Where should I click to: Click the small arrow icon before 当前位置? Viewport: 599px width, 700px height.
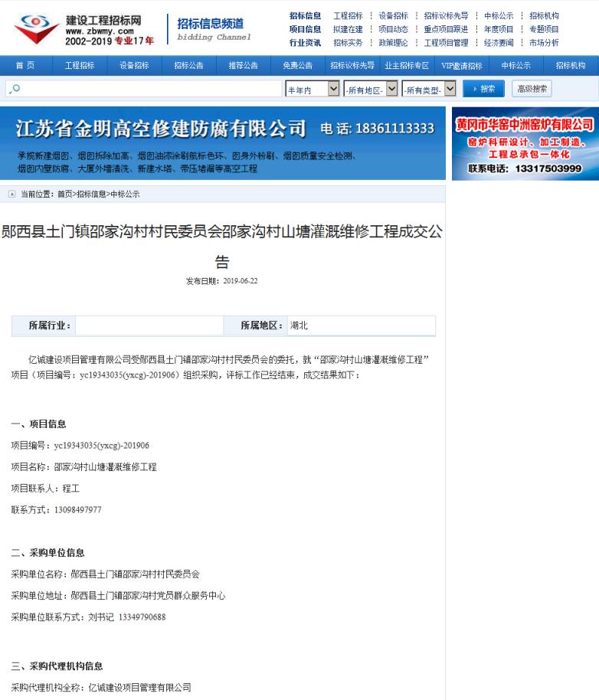(x=11, y=195)
